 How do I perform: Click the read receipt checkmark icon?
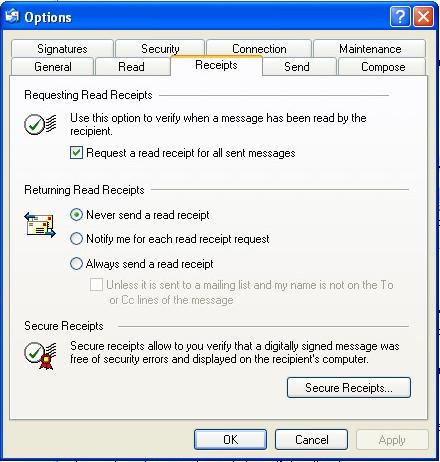click(x=40, y=124)
